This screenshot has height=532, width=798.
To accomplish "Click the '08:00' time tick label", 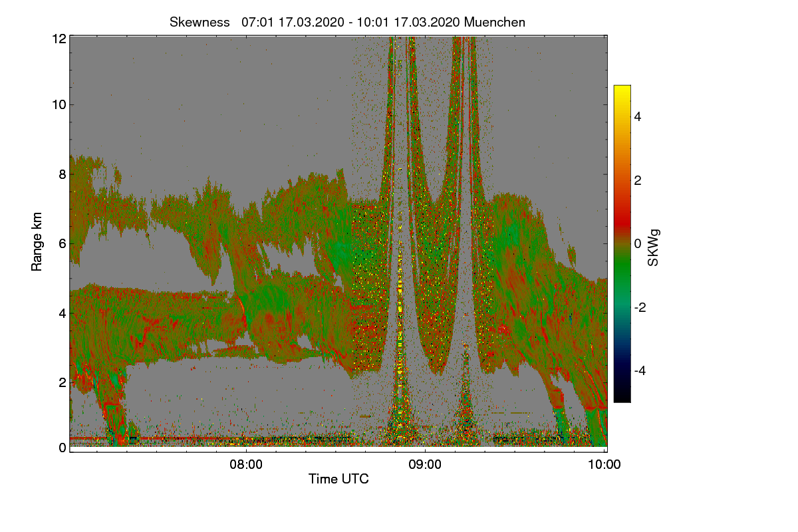I will (x=245, y=465).
